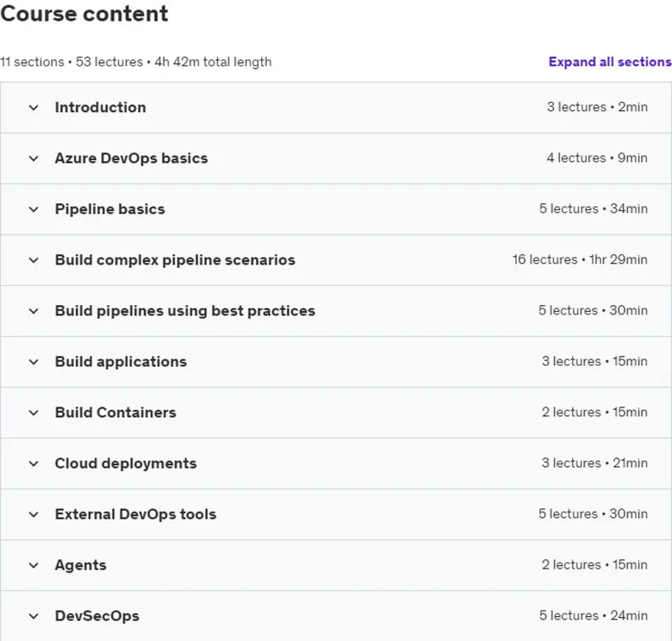
Task: Open the Introduction section title
Action: pyautogui.click(x=100, y=107)
